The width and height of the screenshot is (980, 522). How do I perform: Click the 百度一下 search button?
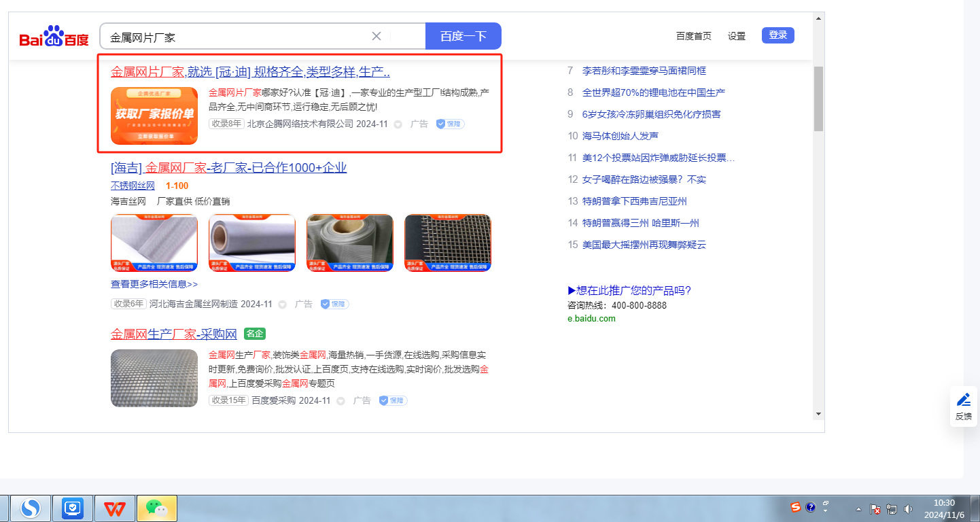tap(463, 36)
